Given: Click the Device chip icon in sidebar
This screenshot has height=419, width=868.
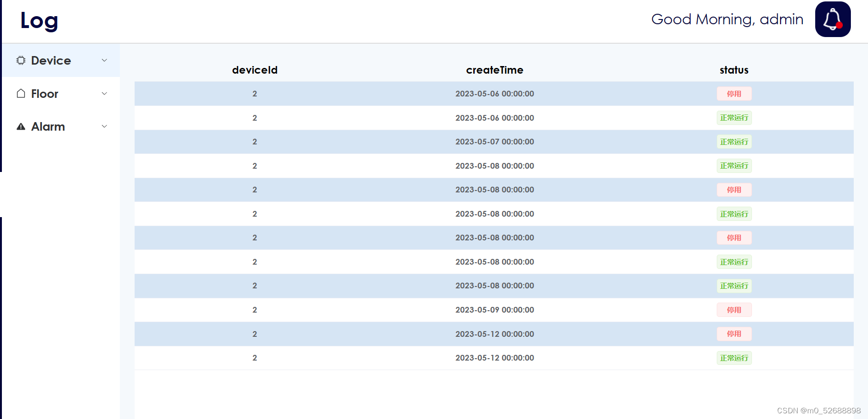Looking at the screenshot, I should click(x=21, y=60).
